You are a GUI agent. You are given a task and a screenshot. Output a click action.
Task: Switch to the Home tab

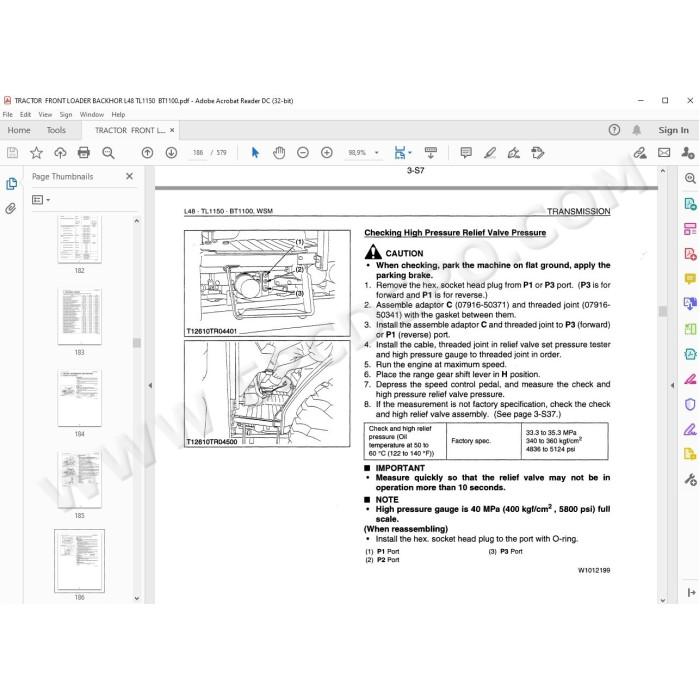point(19,130)
